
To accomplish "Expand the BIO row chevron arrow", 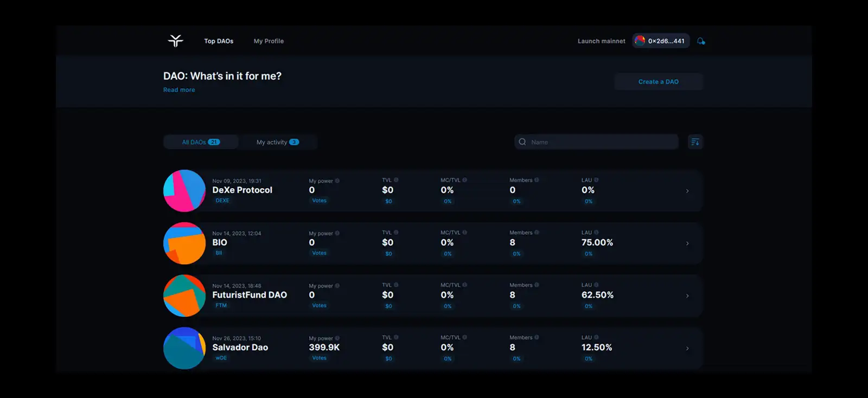I will coord(687,243).
